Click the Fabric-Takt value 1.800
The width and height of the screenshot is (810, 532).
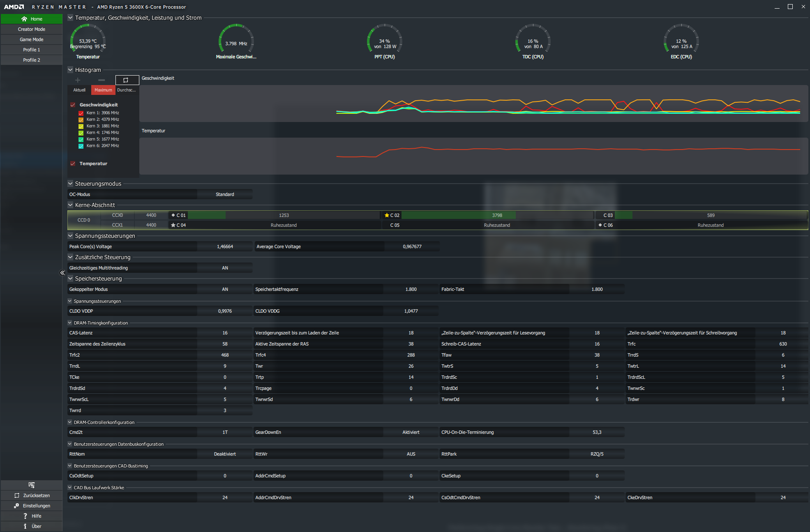click(x=597, y=289)
